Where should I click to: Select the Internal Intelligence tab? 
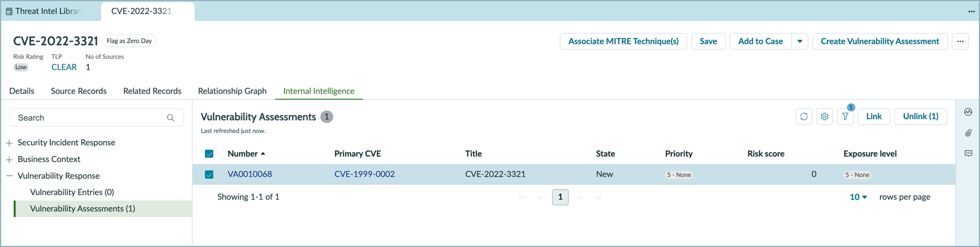pos(319,91)
